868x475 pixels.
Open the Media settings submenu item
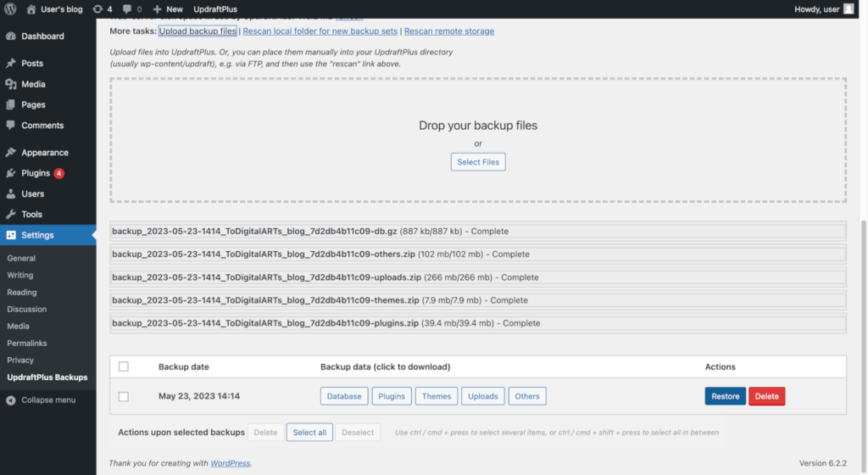(x=18, y=326)
